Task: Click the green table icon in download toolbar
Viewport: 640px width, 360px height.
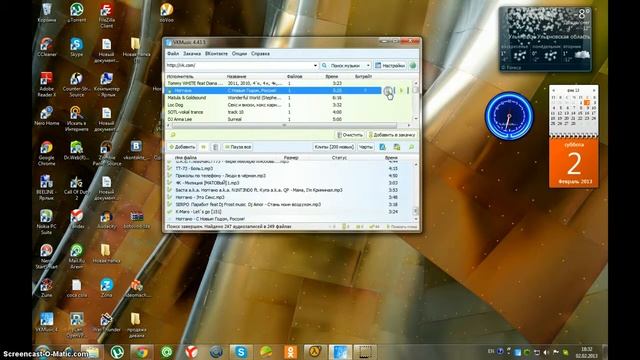Action: (x=397, y=147)
